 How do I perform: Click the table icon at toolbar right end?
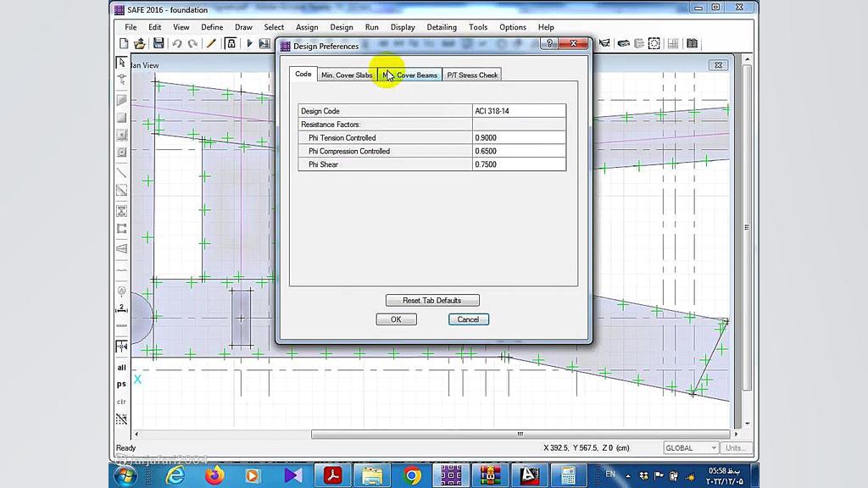point(692,43)
